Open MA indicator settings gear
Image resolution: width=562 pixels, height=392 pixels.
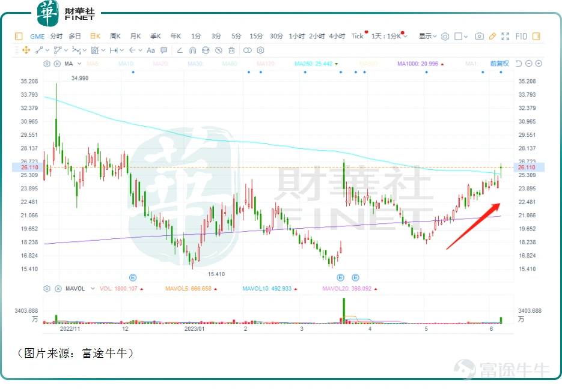tap(47, 64)
